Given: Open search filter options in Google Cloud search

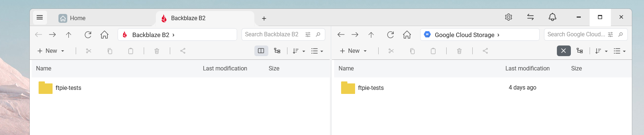Looking at the screenshot, I should point(611,34).
